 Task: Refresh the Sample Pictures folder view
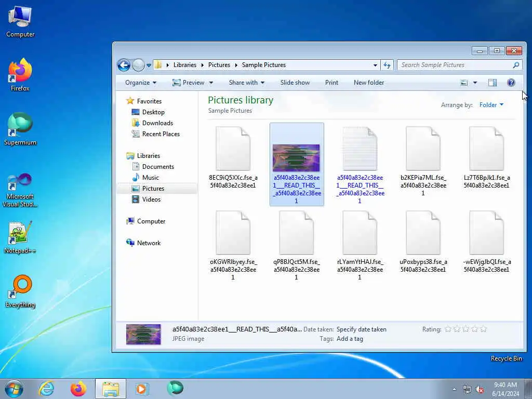click(x=387, y=65)
